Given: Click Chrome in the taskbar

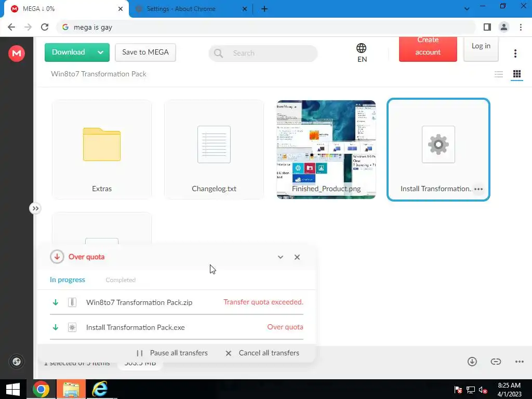Looking at the screenshot, I should (41, 389).
